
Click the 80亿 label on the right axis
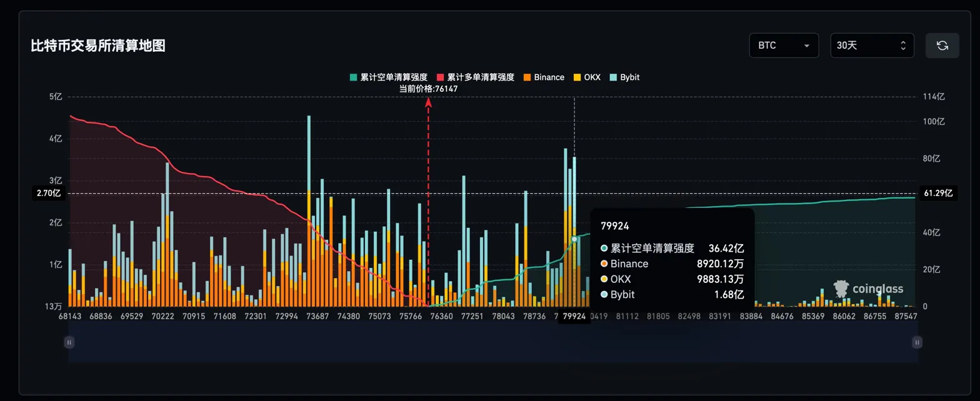tap(931, 159)
